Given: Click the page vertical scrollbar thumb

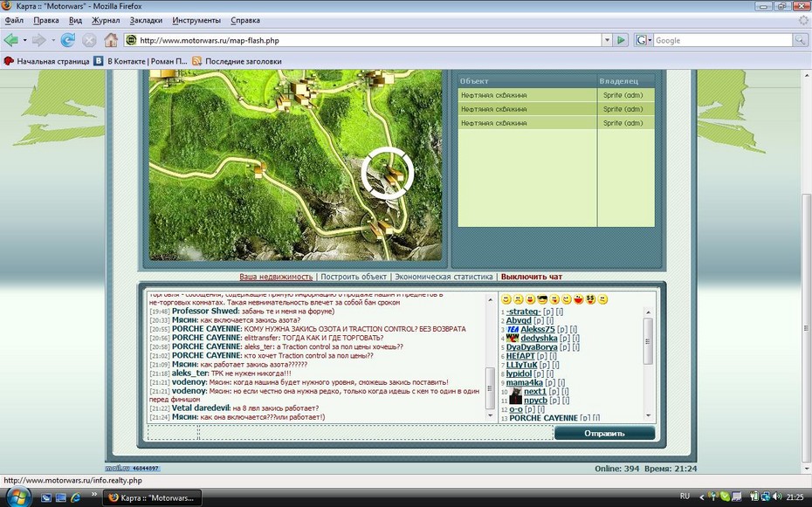Looking at the screenshot, I should tap(806, 328).
